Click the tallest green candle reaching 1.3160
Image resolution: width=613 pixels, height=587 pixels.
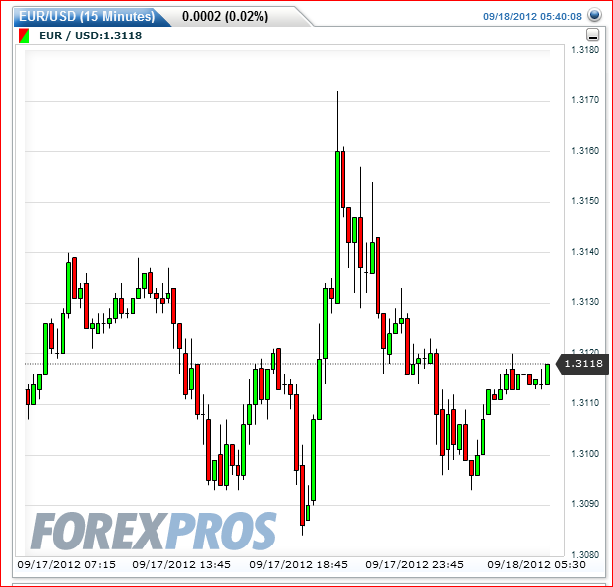tap(337, 227)
